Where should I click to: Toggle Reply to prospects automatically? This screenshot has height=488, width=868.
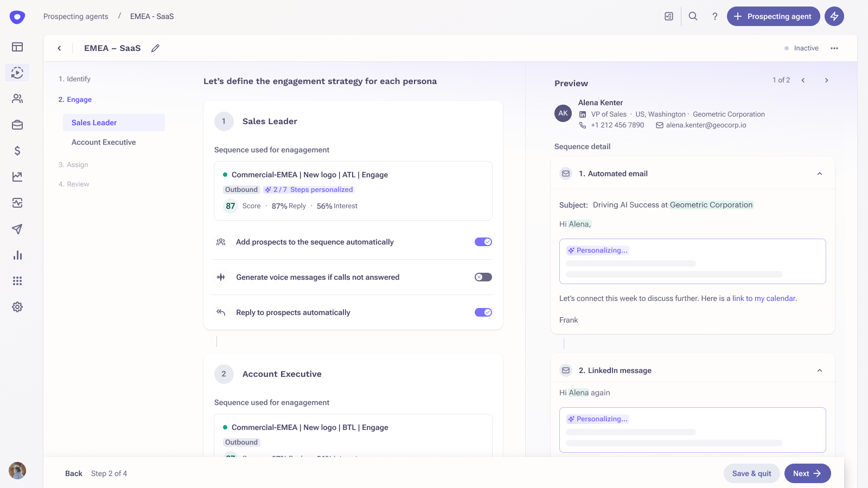click(483, 312)
